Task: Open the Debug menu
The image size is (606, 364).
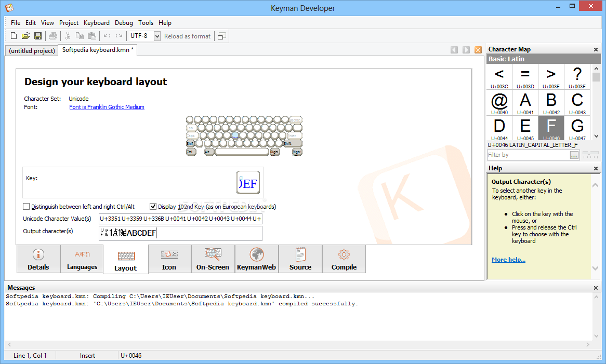Action: 124,23
